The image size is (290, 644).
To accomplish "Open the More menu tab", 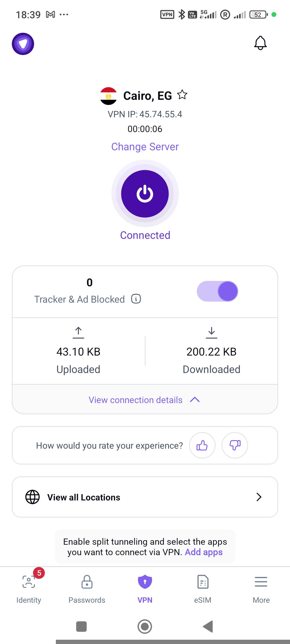I will coord(261,589).
